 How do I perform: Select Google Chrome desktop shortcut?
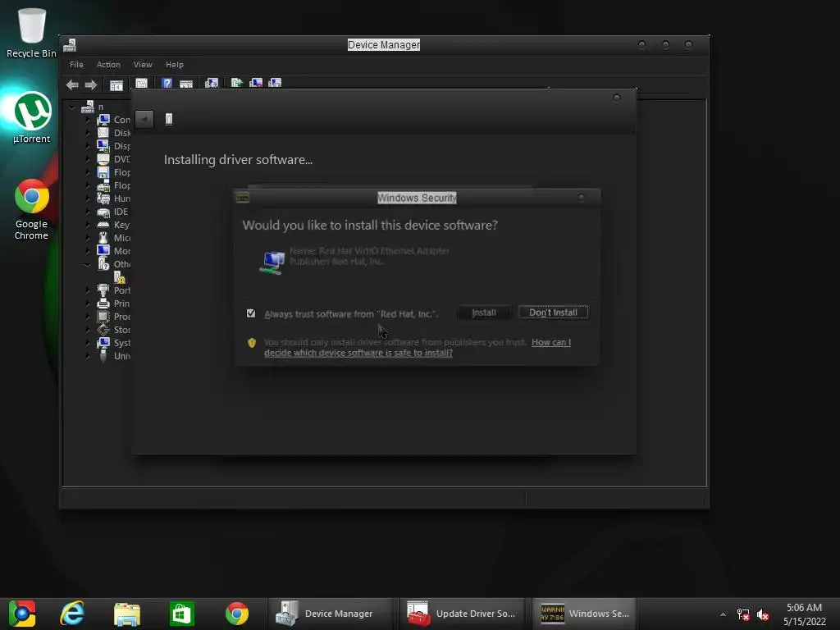click(x=32, y=209)
